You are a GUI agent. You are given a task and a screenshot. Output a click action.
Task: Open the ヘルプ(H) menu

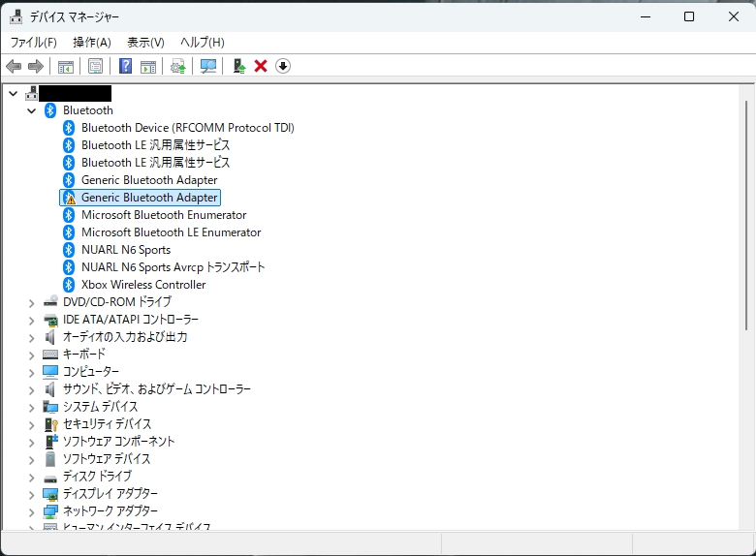tap(202, 43)
